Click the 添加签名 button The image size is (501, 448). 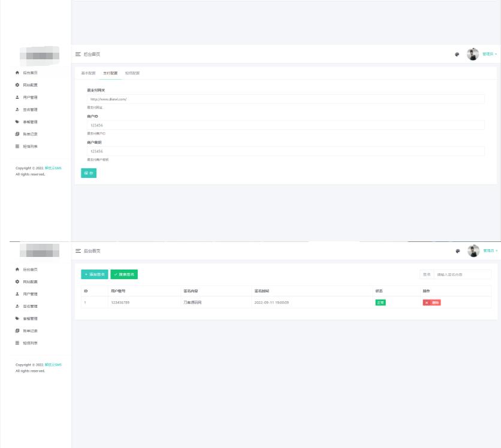click(x=95, y=274)
